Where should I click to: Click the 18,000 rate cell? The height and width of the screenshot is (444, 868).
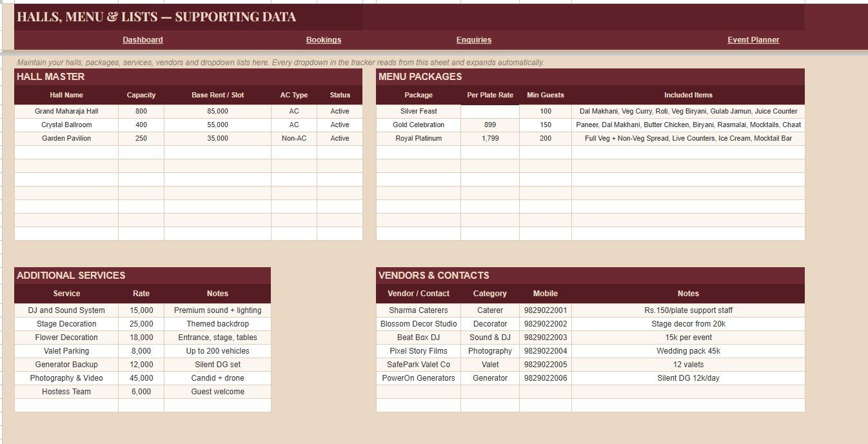141,338
